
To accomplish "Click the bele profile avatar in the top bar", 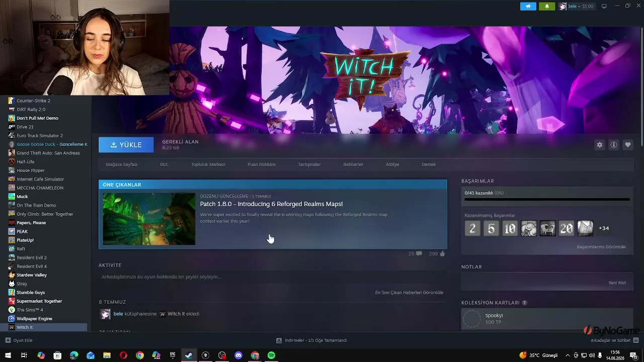I will (562, 6).
